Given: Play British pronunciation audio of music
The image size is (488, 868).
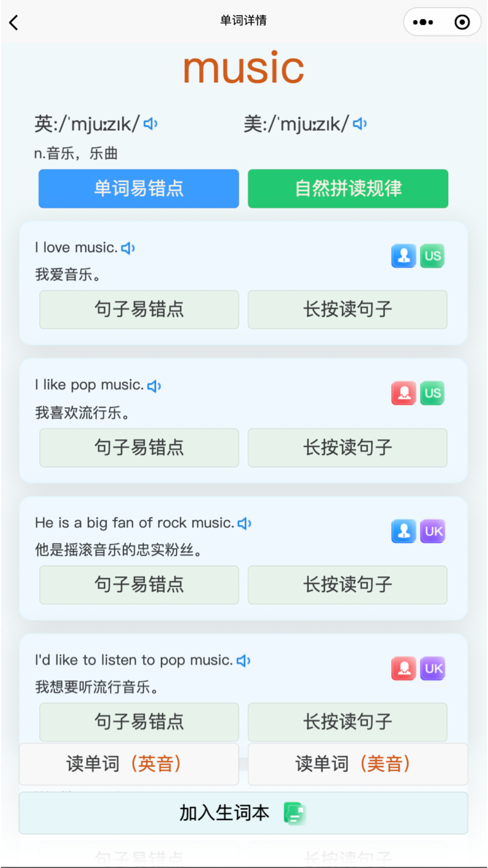Looking at the screenshot, I should (x=150, y=123).
